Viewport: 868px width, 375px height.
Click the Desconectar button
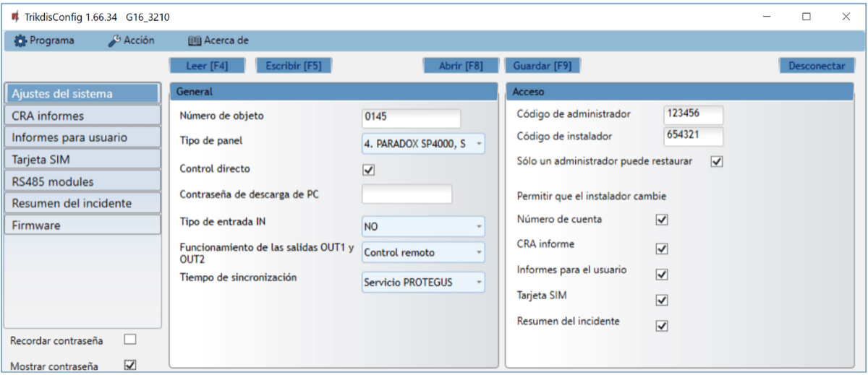(816, 66)
